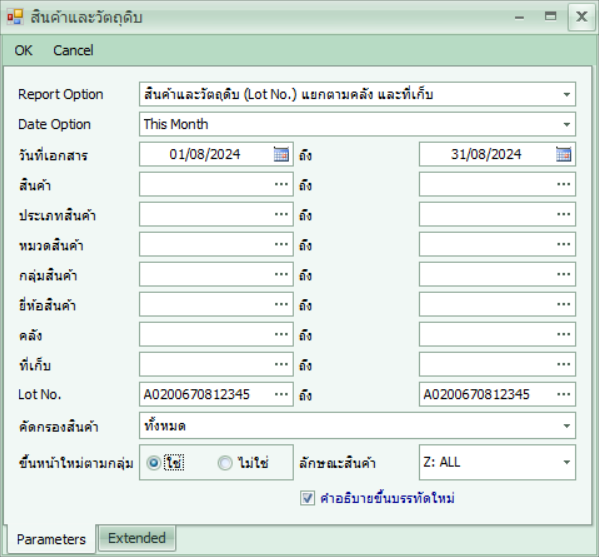Open lookup for Lot No. end field
This screenshot has width=599, height=557.
pos(563,394)
